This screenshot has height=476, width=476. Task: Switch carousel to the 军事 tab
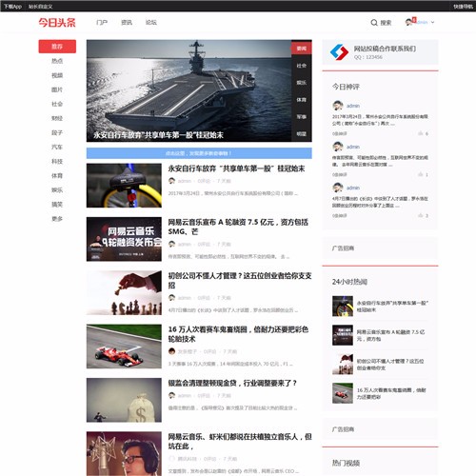coord(302,117)
